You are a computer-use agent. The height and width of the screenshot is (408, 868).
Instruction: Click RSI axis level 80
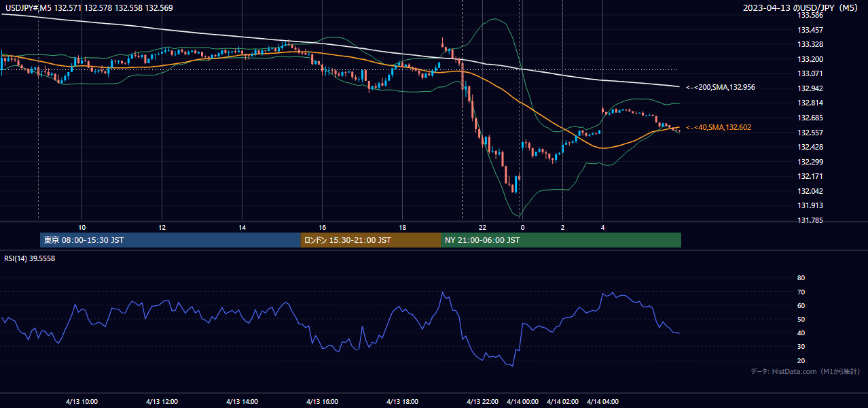pyautogui.click(x=801, y=278)
